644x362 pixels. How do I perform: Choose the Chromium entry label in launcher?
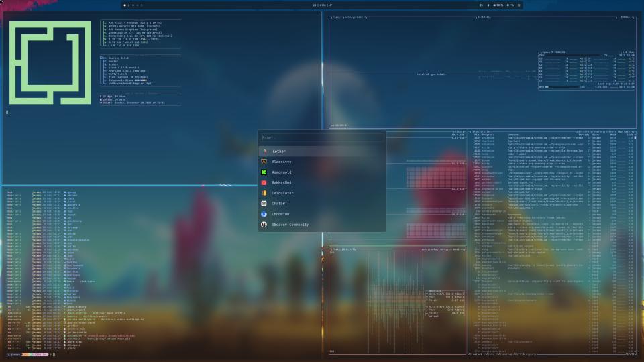281,214
